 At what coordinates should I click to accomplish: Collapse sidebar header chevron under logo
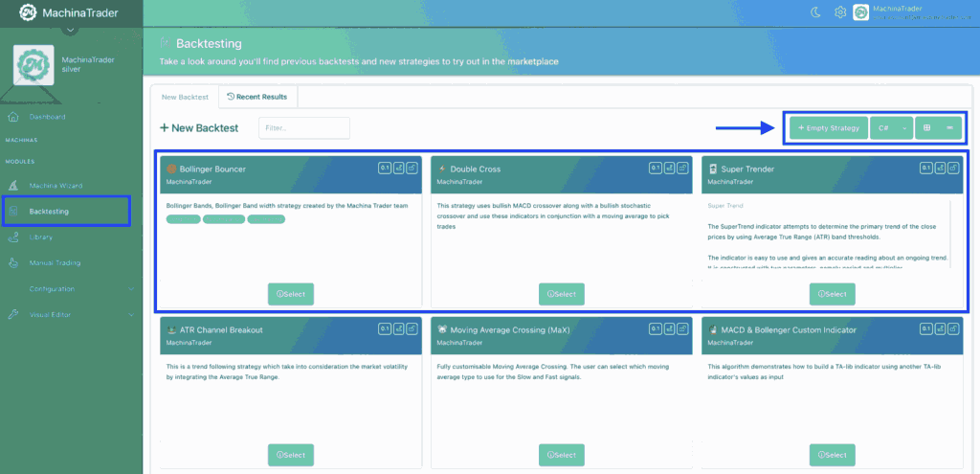(x=71, y=29)
